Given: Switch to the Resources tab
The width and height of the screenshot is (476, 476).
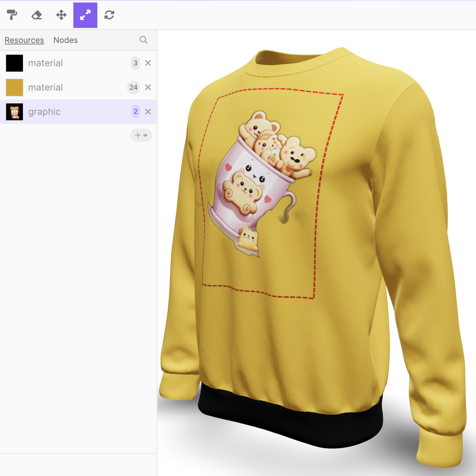Looking at the screenshot, I should click(24, 40).
